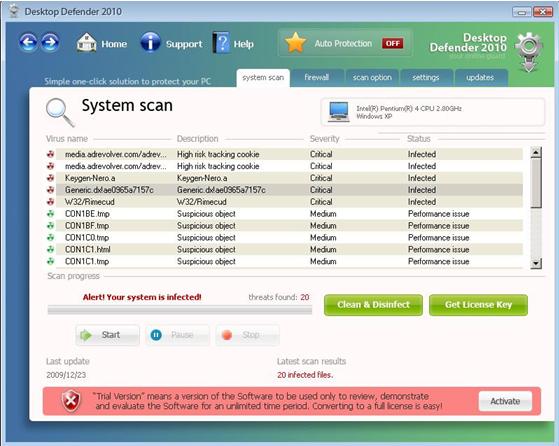Minimize the Desktop Defender 2010 window
This screenshot has width=559, height=446.
pyautogui.click(x=522, y=12)
